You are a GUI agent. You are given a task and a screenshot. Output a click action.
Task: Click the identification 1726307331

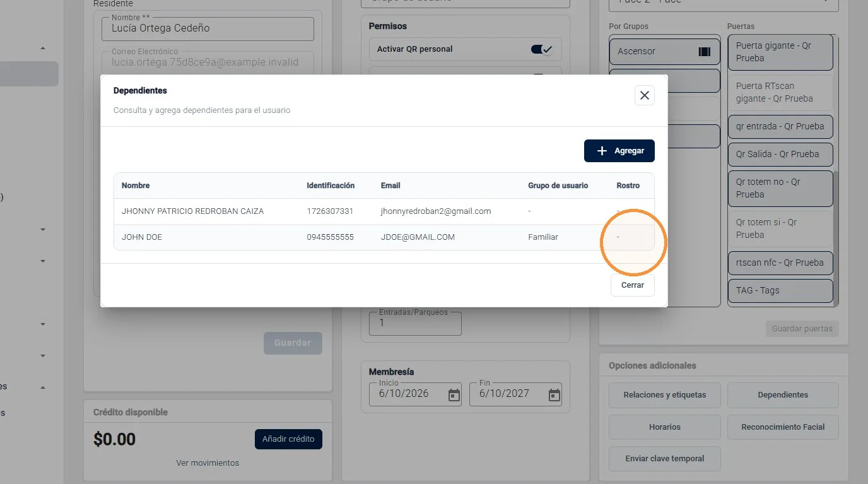click(x=330, y=211)
